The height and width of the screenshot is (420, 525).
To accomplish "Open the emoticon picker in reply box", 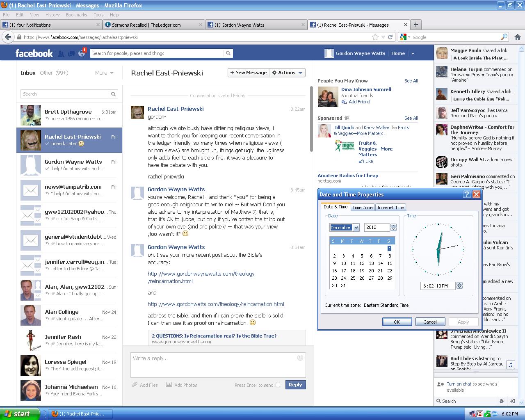I will [300, 358].
